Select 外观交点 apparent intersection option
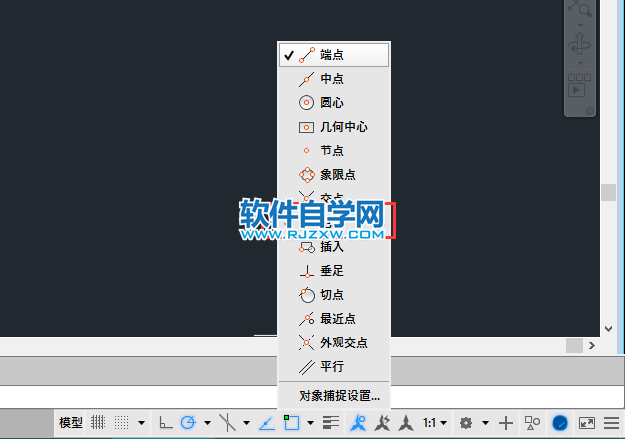Viewport: 625px width, 439px height. pos(334,343)
